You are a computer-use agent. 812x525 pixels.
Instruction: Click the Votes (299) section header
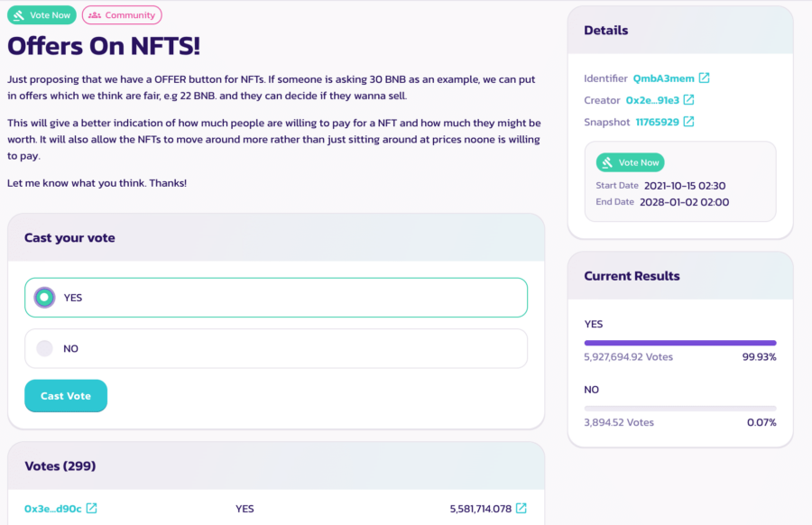click(60, 466)
